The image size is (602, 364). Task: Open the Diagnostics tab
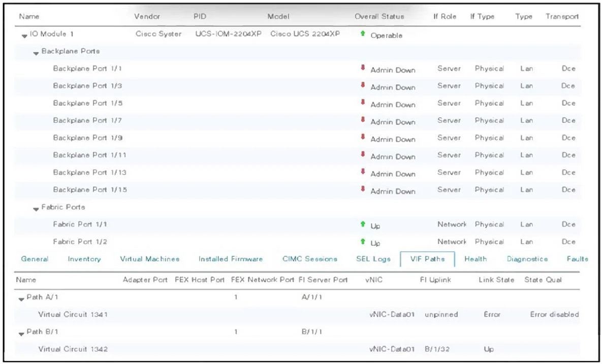pyautogui.click(x=527, y=259)
